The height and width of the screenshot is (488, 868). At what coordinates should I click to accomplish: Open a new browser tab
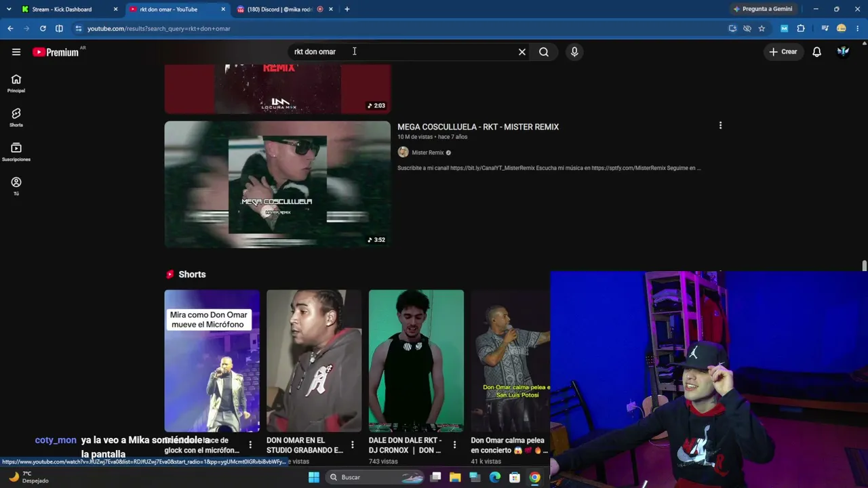tap(347, 9)
